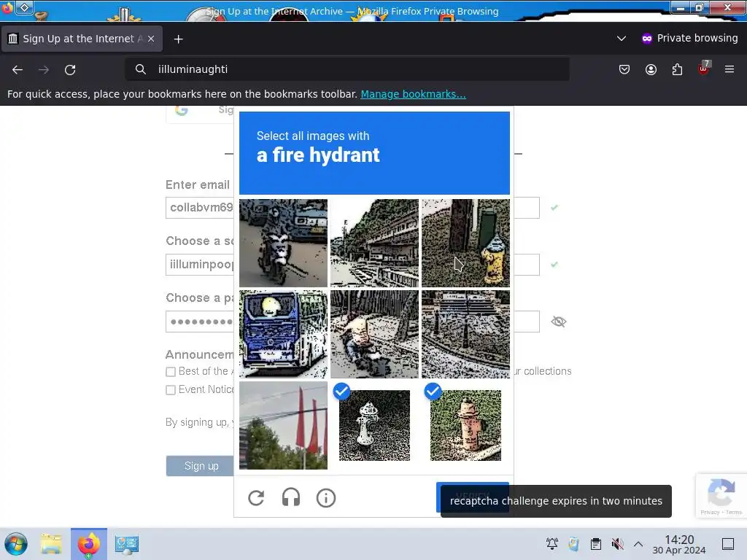Open the Windows Start orb

click(16, 544)
